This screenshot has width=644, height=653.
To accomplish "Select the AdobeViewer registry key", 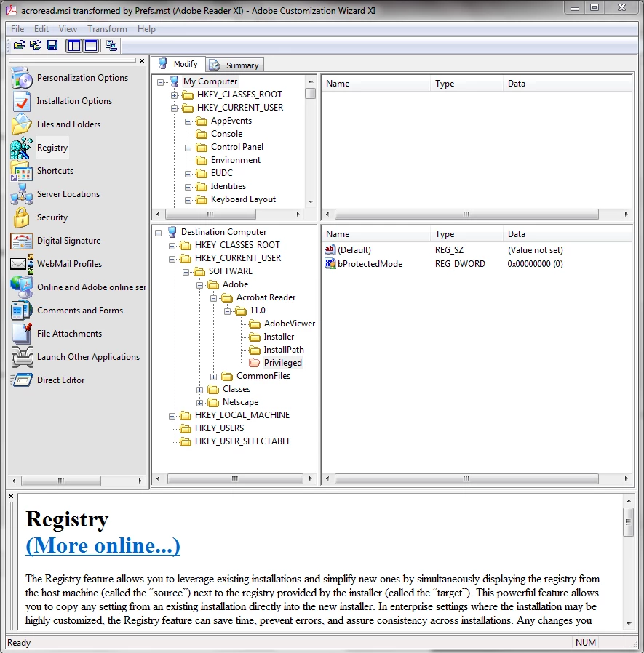I will click(x=290, y=324).
